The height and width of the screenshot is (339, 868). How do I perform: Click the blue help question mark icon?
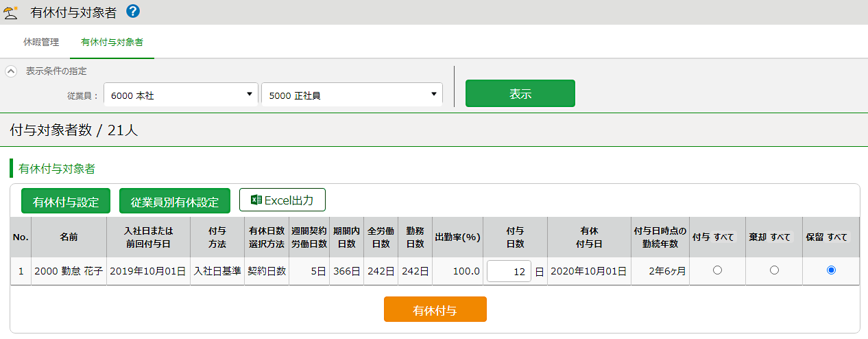pos(133,11)
